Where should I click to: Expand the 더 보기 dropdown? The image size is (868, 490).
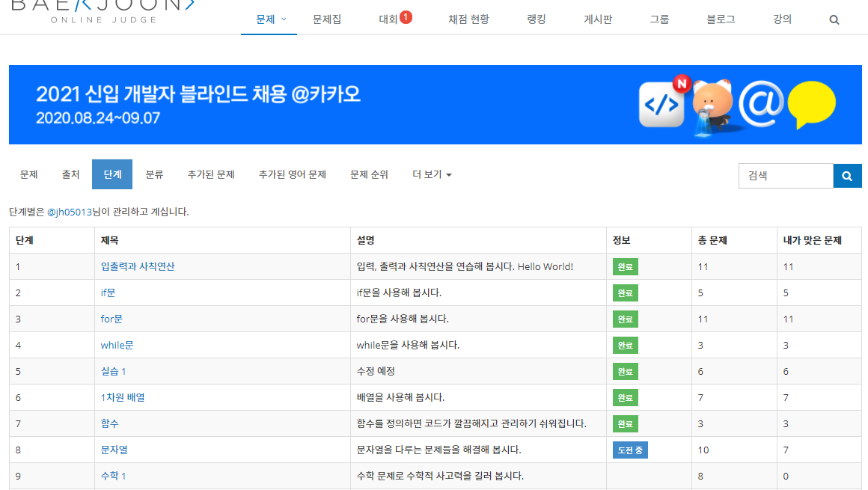(x=432, y=174)
